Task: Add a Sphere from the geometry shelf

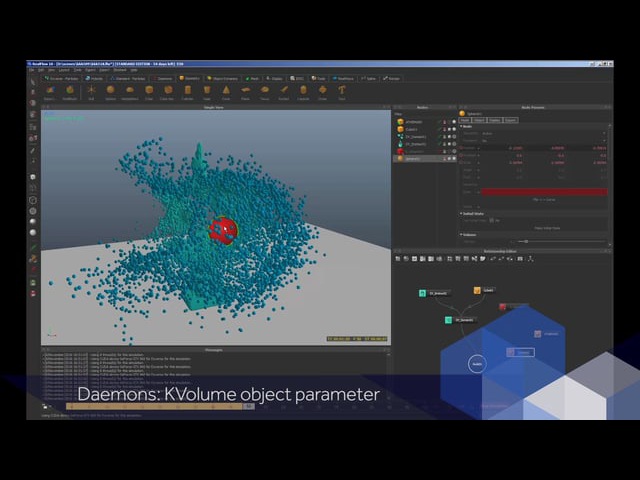Action: tap(110, 93)
